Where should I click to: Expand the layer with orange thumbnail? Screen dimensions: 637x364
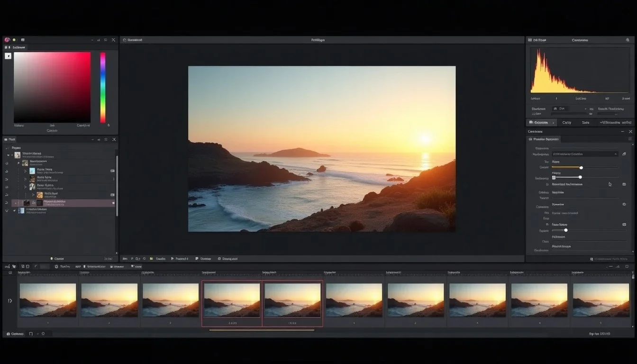click(x=33, y=195)
